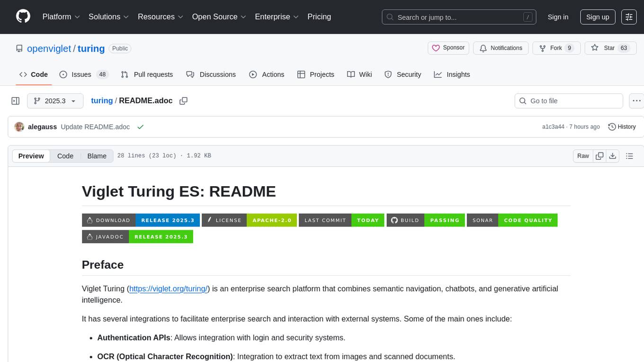The height and width of the screenshot is (362, 644).
Task: Click the Sonar Code Quality badge
Action: click(x=512, y=220)
